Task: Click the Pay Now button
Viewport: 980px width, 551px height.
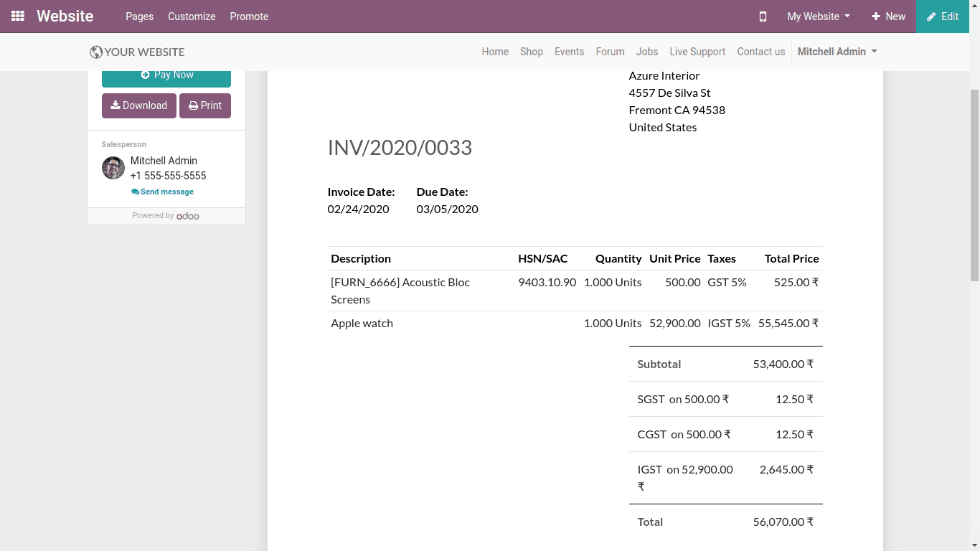Action: click(166, 75)
